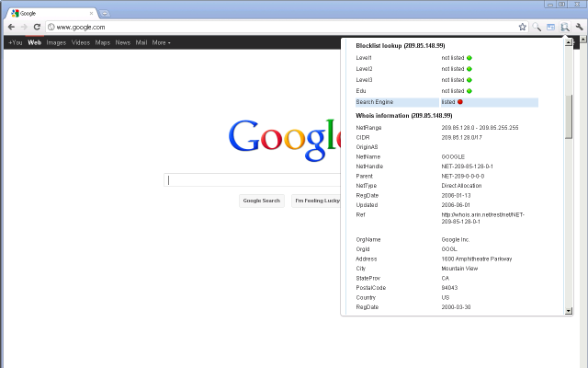Select Web in the Google bar
Screen dimensions: 588x368
[x=35, y=42]
